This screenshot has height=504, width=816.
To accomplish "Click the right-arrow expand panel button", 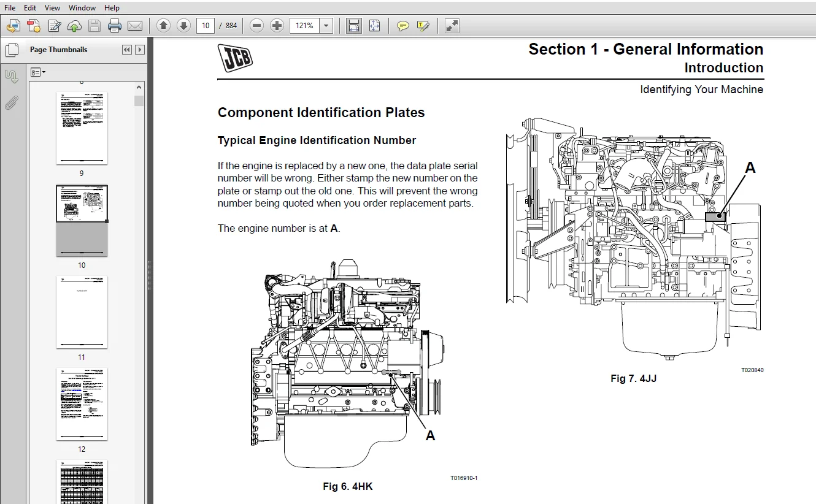I will point(140,50).
